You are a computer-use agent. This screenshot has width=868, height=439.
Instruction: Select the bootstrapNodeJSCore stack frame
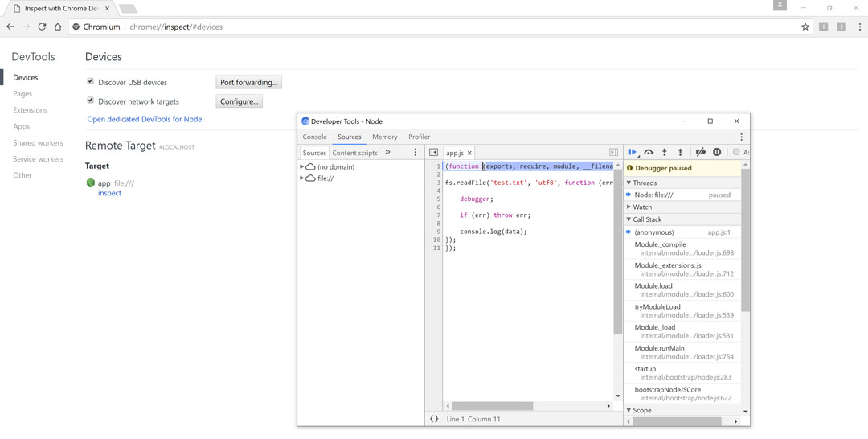click(682, 394)
